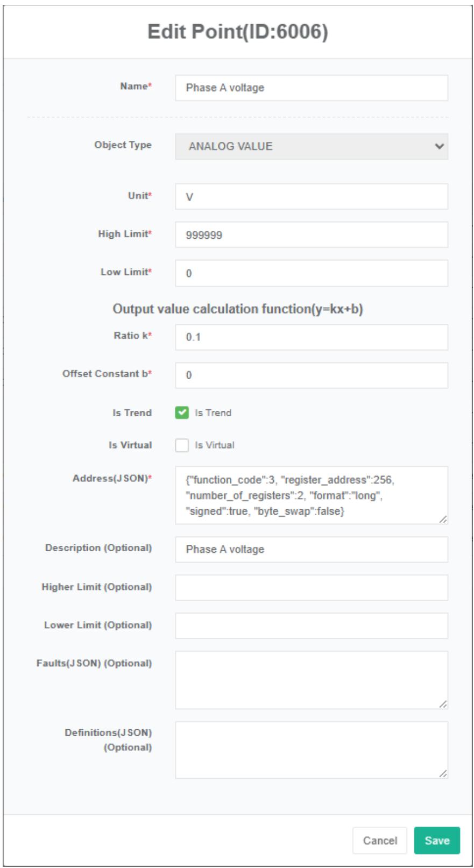Click the Description field
Viewport: 474px width, 868px height.
coord(311,550)
